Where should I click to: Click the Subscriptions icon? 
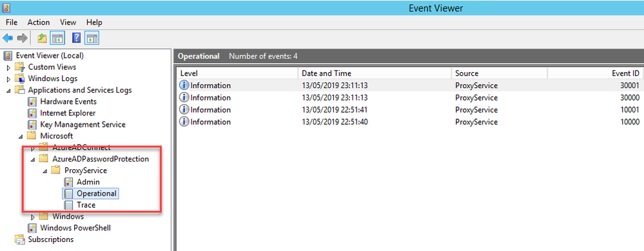[x=20, y=239]
